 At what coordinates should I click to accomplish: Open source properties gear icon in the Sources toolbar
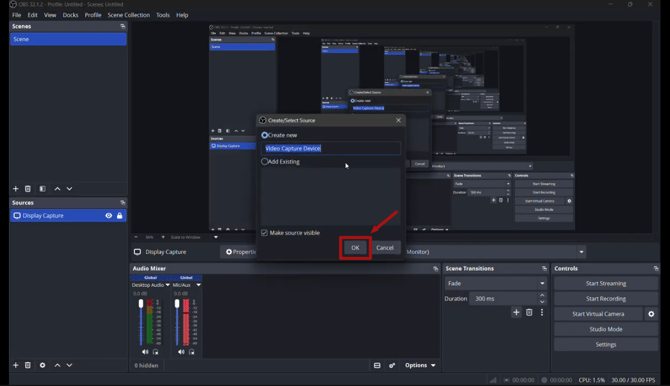pos(42,365)
